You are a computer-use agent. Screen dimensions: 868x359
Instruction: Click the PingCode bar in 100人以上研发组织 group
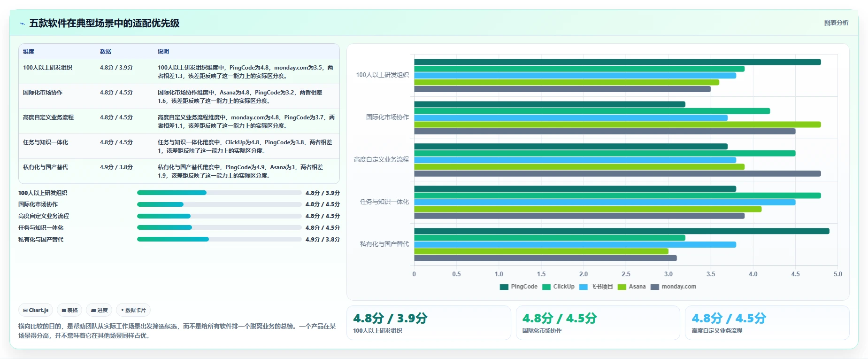(x=617, y=62)
